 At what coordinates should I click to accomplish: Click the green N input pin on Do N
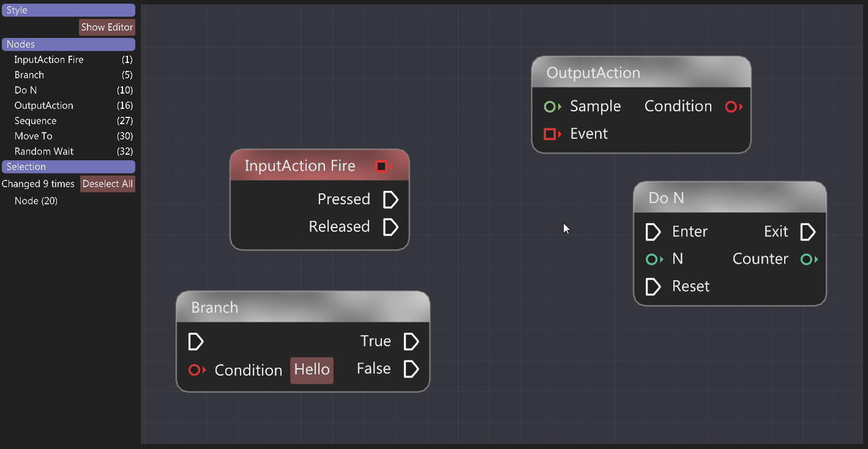point(654,259)
